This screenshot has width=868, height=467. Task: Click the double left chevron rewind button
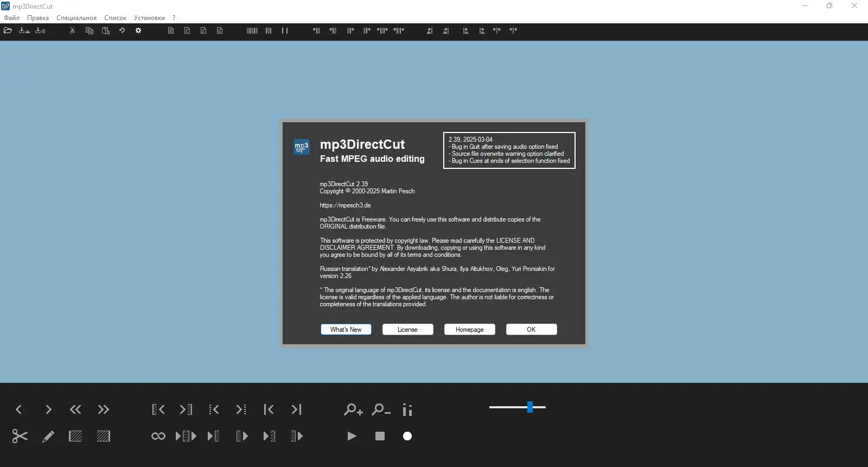75,409
